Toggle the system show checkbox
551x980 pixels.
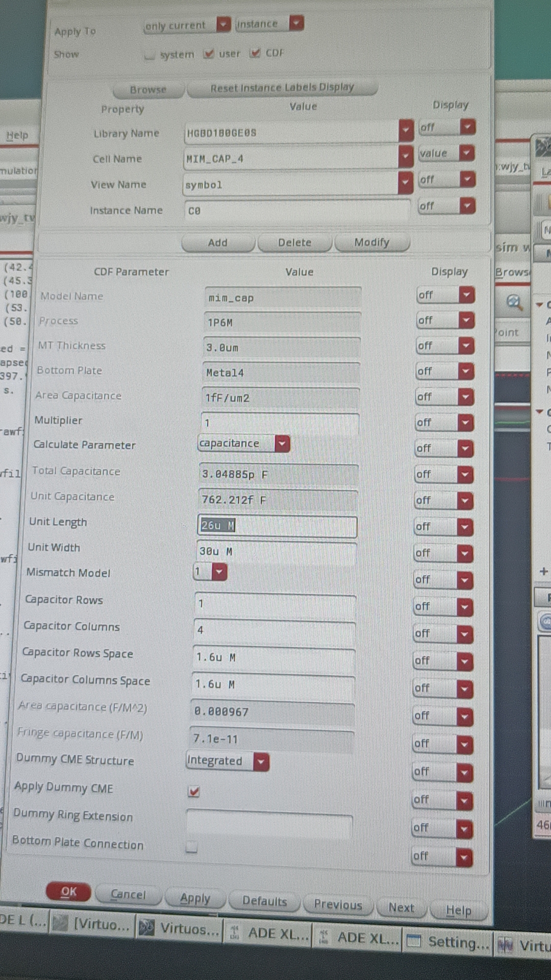click(x=149, y=55)
